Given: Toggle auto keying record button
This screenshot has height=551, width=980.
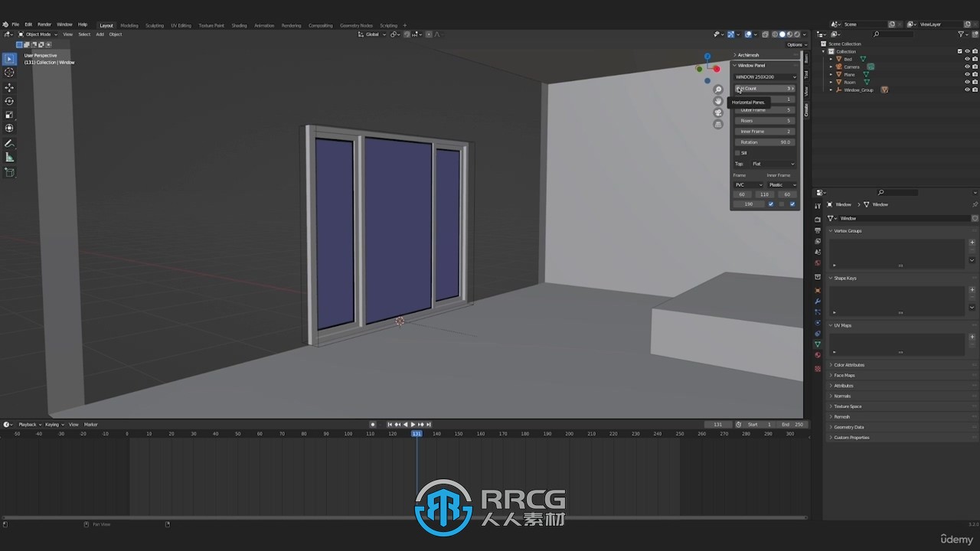Looking at the screenshot, I should [x=373, y=425].
